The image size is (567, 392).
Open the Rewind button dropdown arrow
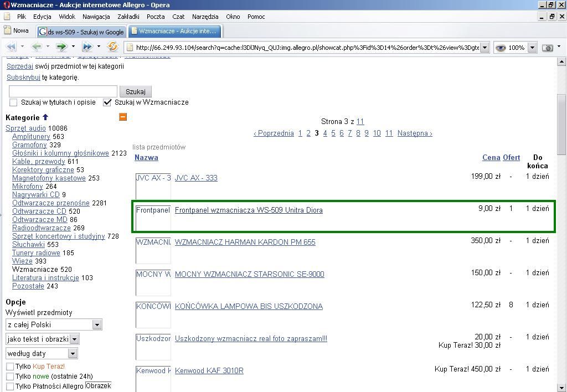[22, 47]
